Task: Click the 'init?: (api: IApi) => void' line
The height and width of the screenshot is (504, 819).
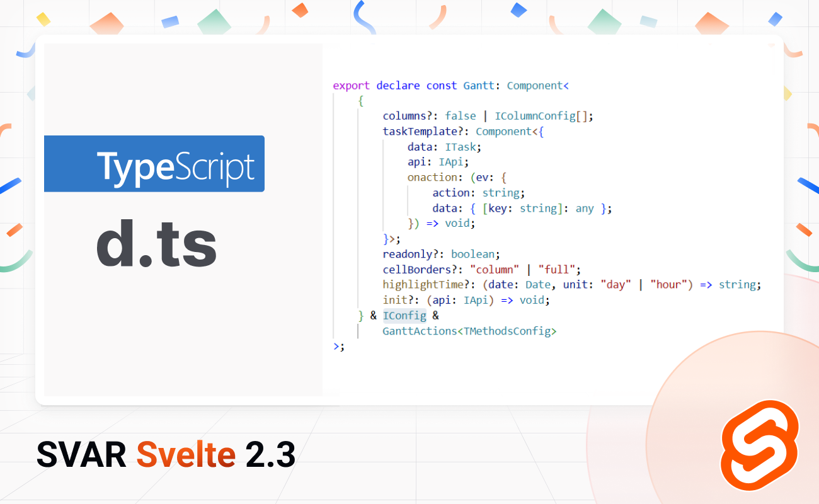Action: 466,301
